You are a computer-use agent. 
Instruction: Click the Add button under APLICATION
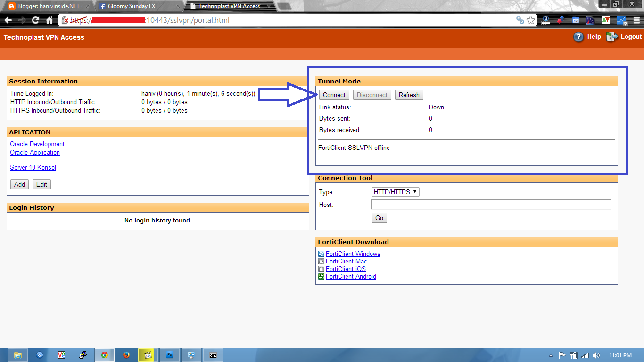coord(20,184)
